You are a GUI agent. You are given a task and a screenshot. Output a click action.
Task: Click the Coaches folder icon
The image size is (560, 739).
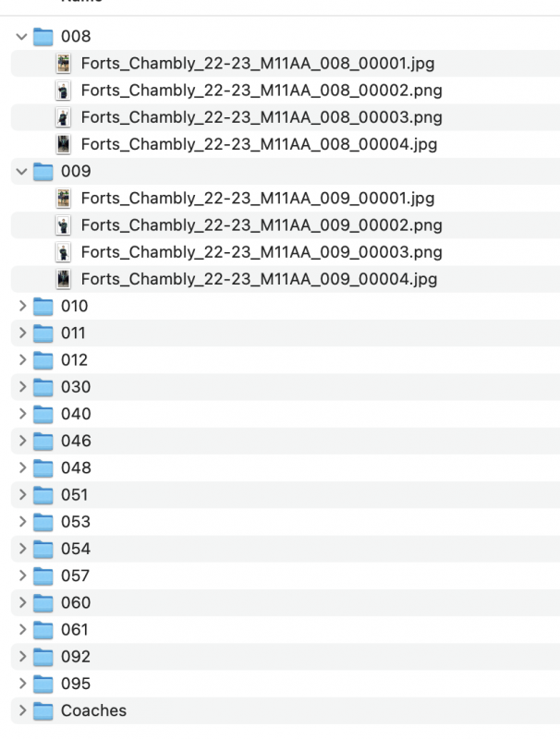[43, 710]
